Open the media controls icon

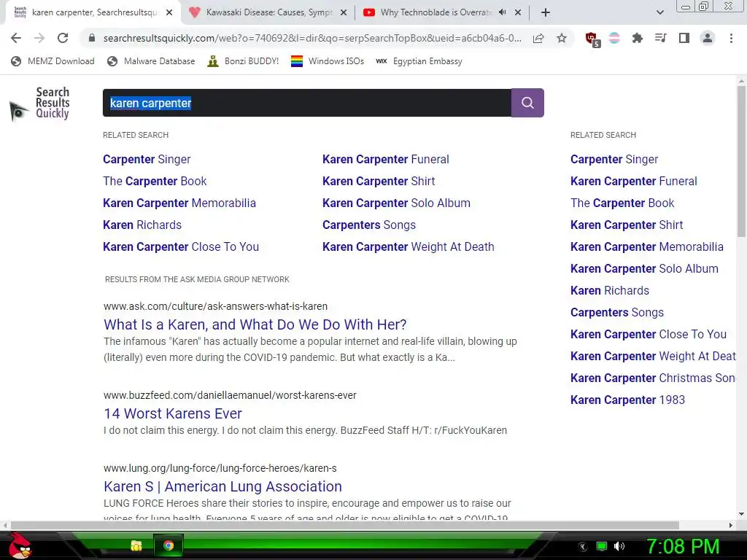click(660, 38)
